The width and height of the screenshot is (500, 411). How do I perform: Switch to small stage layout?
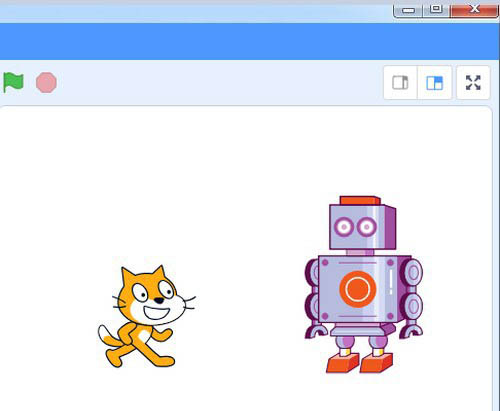400,83
